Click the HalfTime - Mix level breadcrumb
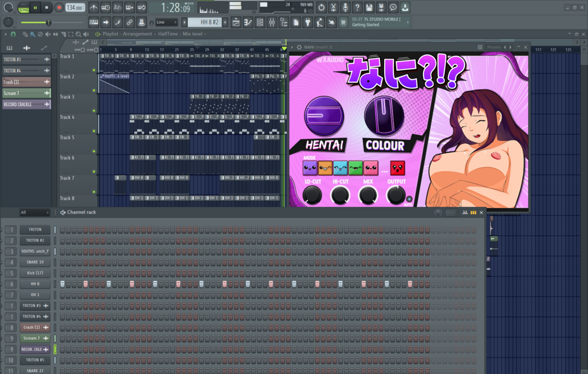The height and width of the screenshot is (374, 588). [180, 34]
